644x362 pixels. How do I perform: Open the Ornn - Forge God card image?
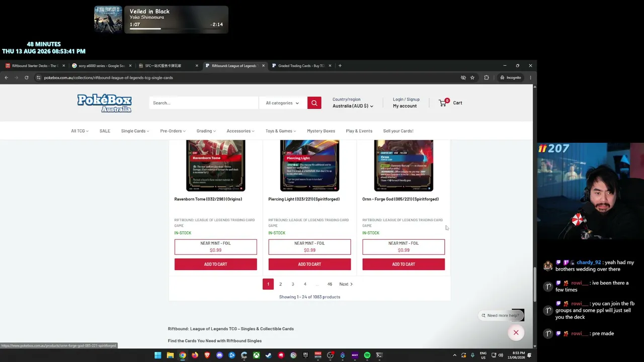pyautogui.click(x=404, y=165)
